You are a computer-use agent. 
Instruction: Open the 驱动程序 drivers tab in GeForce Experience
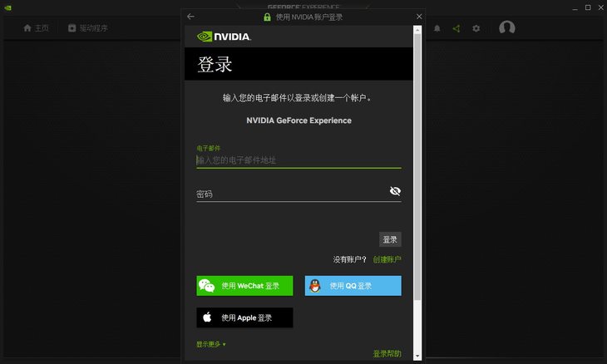coord(88,28)
